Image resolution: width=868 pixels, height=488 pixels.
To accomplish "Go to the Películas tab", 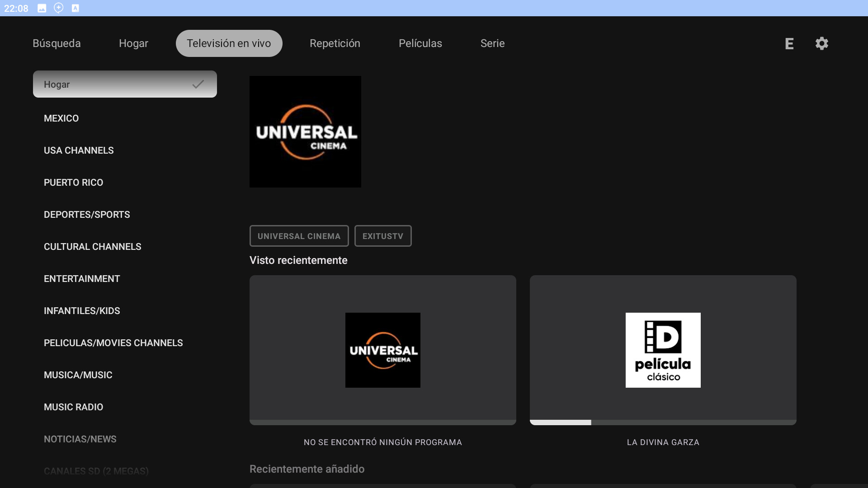I will (x=420, y=43).
